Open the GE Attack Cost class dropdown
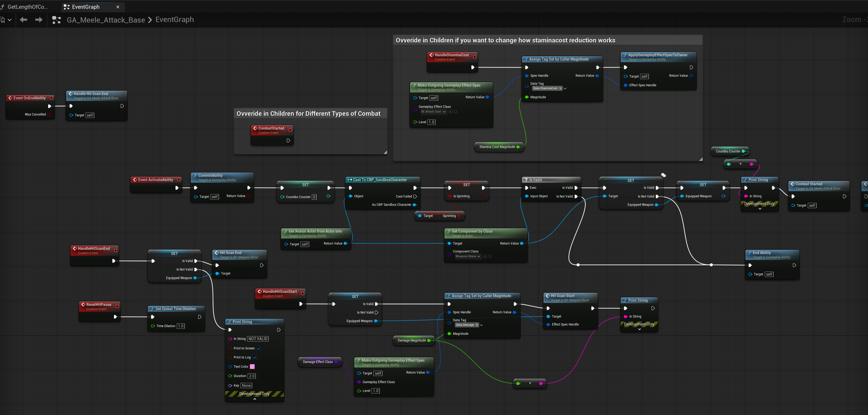 coord(433,112)
